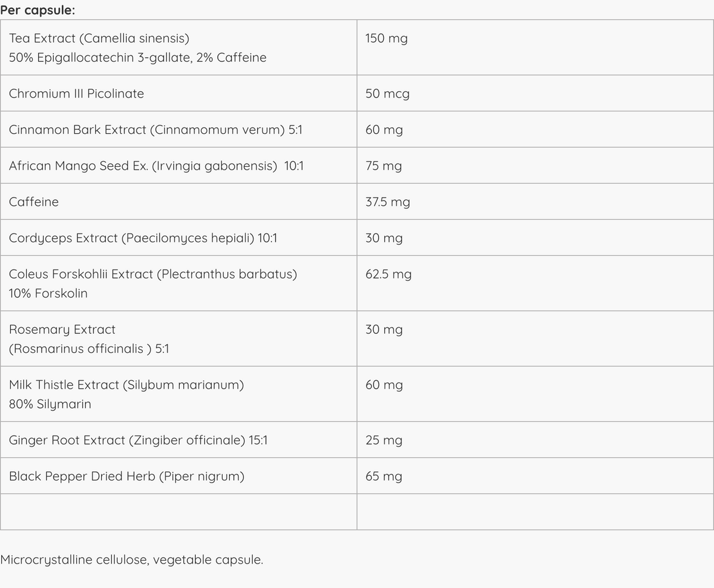Click African Mango Seed Ex. entry

[x=156, y=166]
